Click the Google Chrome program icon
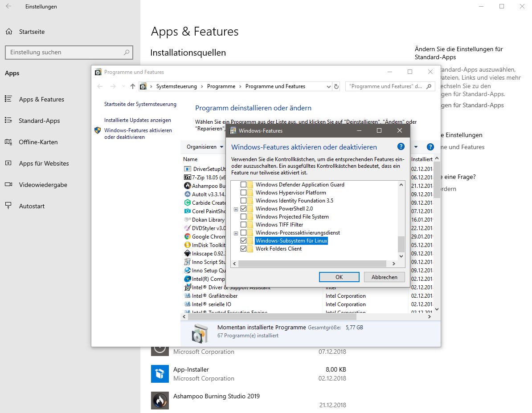This screenshot has height=413, width=532. coord(188,237)
